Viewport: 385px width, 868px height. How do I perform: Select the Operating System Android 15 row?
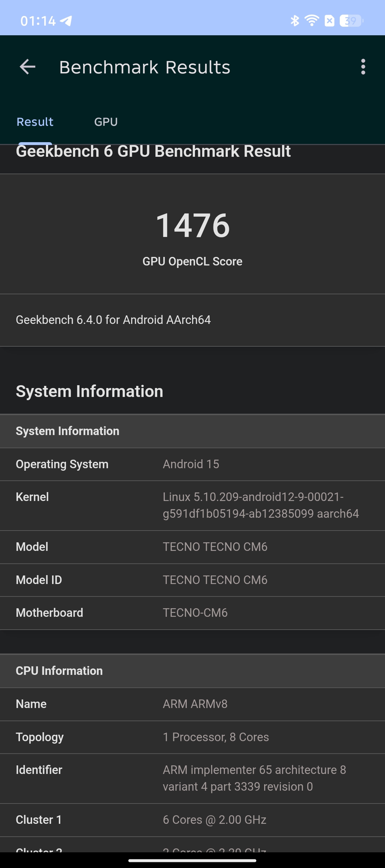(x=192, y=464)
